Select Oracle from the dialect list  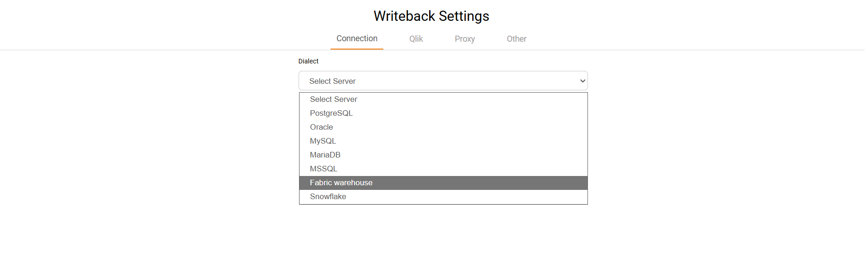click(321, 127)
